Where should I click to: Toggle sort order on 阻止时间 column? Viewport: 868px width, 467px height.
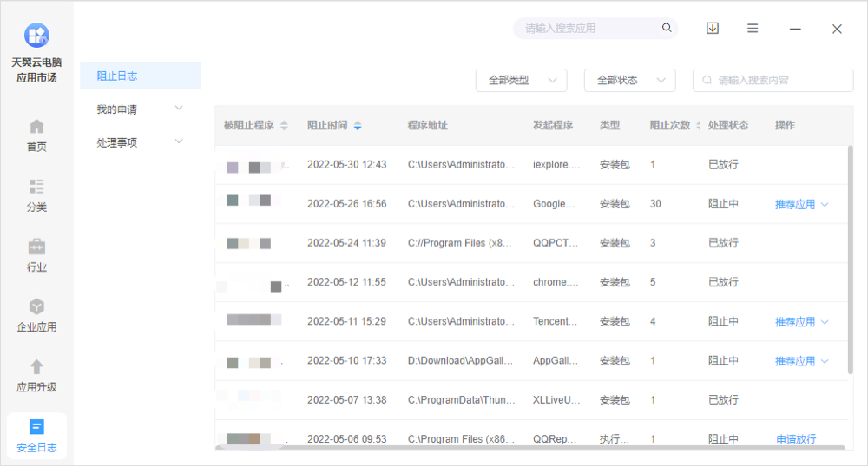(x=357, y=126)
